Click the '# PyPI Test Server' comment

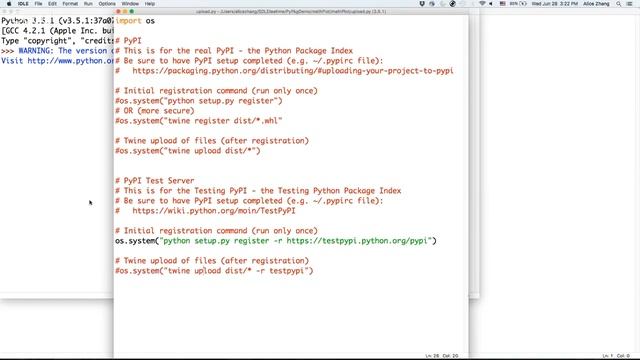coord(155,181)
